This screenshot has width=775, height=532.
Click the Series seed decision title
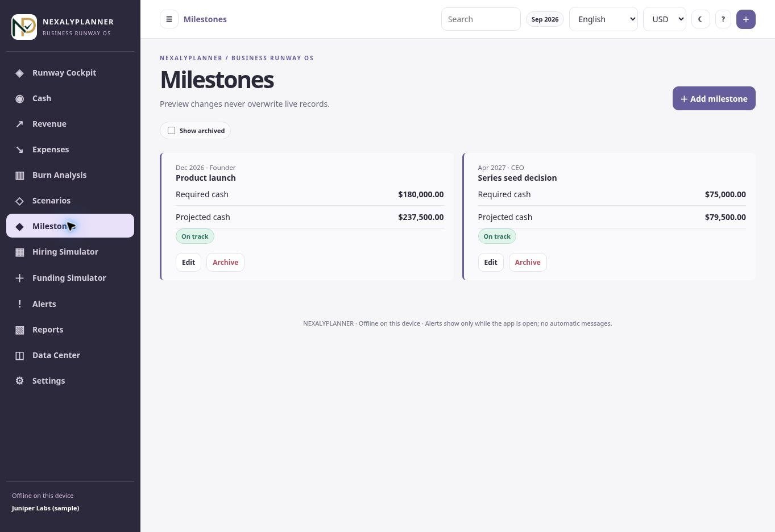click(517, 178)
